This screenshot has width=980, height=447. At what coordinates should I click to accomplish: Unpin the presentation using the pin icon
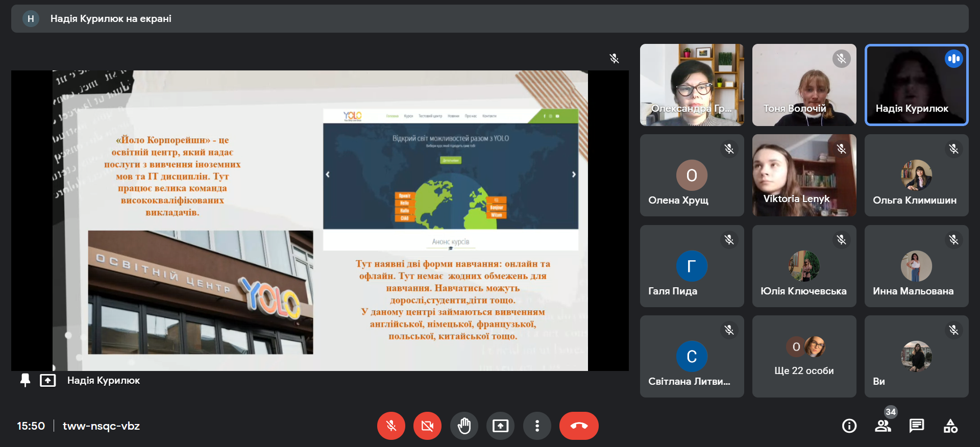25,380
